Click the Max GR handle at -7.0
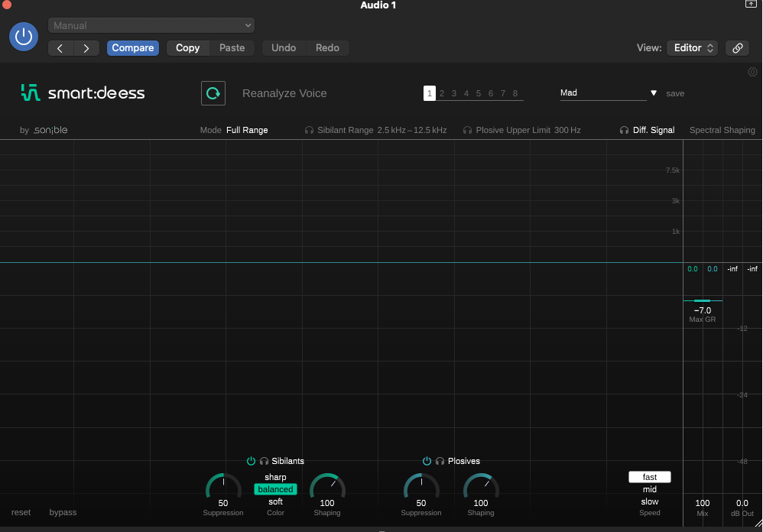763x532 pixels. [702, 301]
